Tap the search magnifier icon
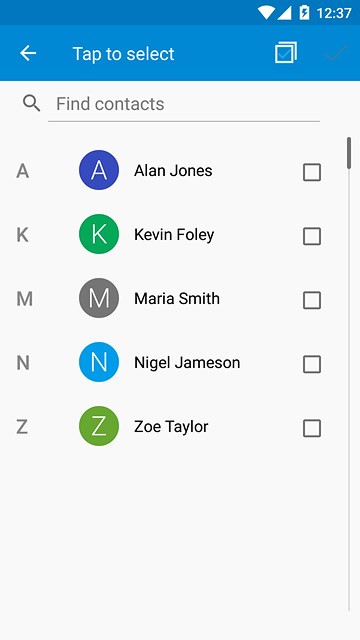This screenshot has width=360, height=640. (31, 104)
